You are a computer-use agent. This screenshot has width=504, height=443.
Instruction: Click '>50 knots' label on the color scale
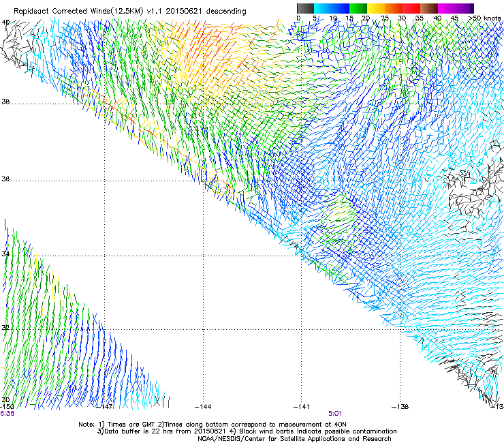click(485, 18)
